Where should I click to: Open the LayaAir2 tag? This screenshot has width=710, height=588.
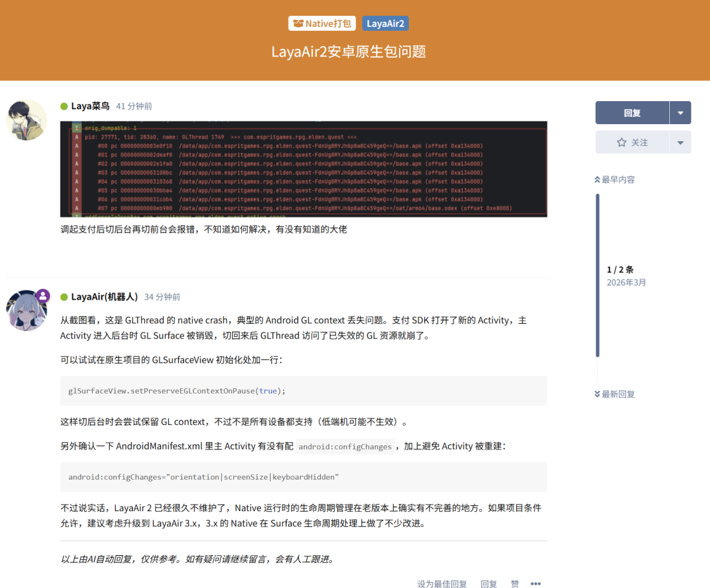385,24
